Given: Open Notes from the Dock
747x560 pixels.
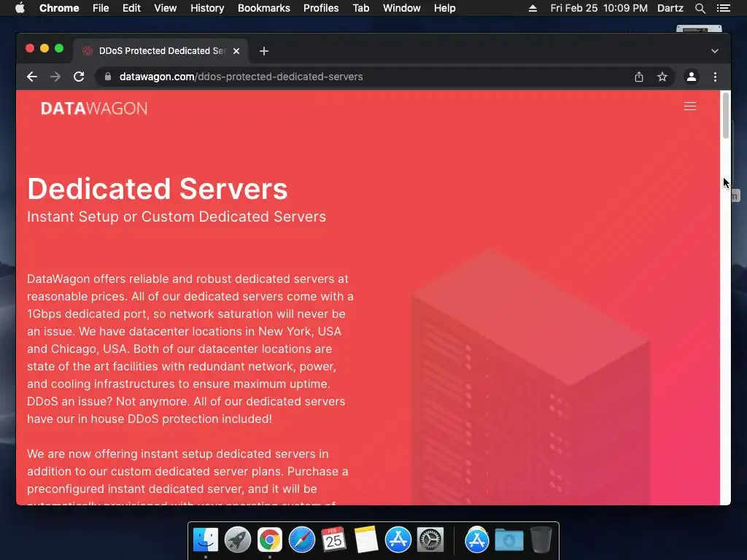Looking at the screenshot, I should tap(366, 540).
